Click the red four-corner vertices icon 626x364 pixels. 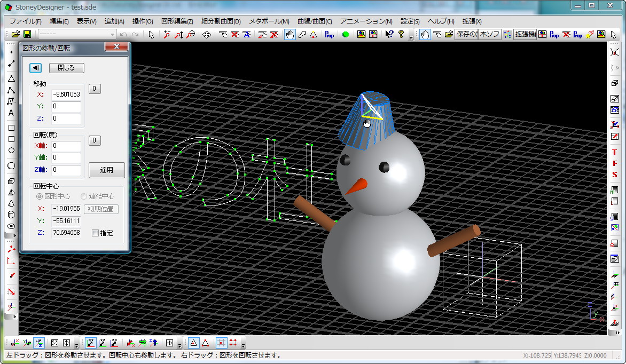[233, 343]
